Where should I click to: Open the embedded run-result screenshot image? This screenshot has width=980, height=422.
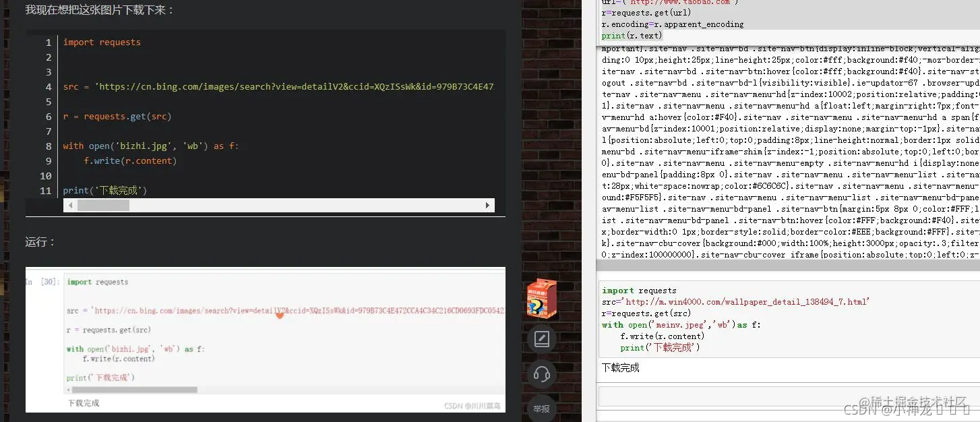pos(265,340)
